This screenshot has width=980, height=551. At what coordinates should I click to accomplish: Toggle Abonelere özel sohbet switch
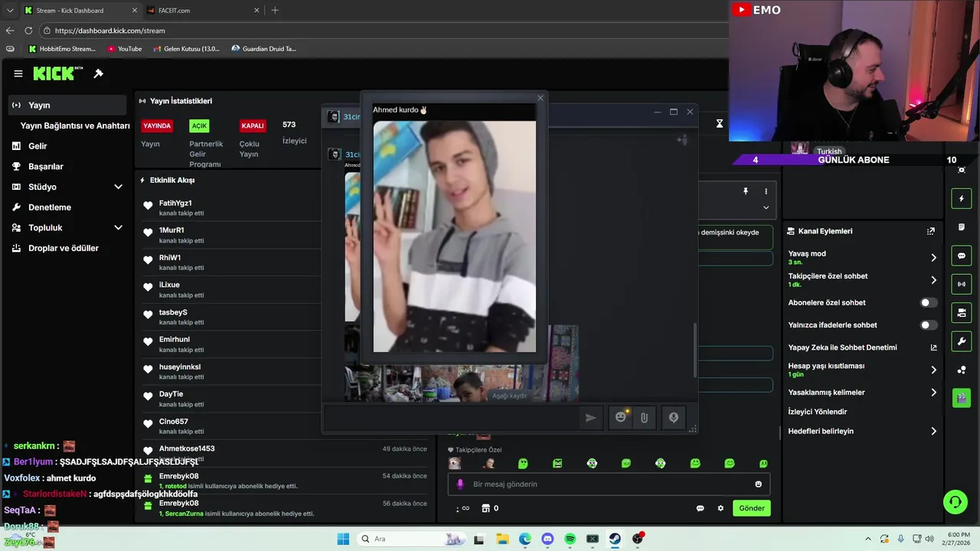pos(928,303)
